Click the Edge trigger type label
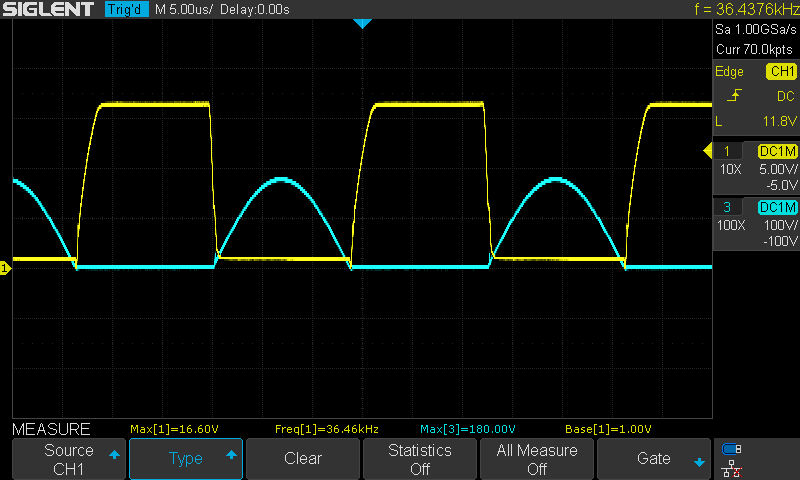800x480 pixels. tap(729, 72)
